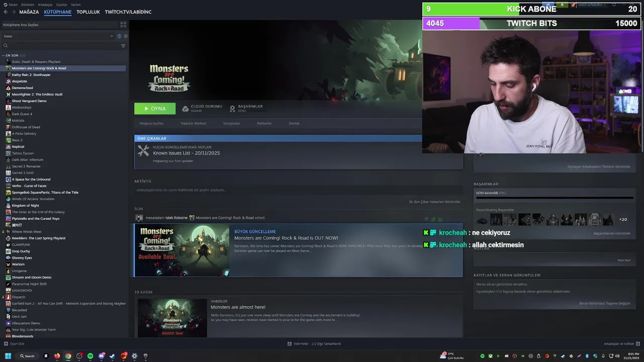644x362 pixels.
Task: Open Başarımlarımı Görüntüle link
Action: [612, 233]
